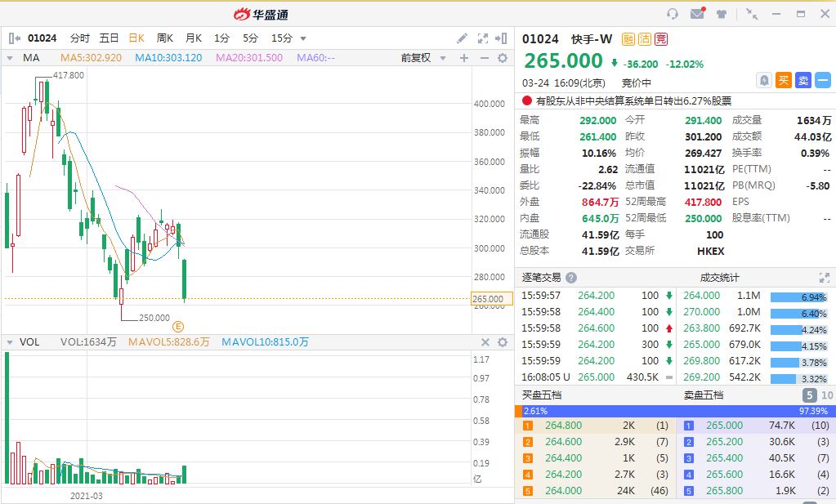Collapse the left sidebar panel
The height and width of the screenshot is (504, 836).
tap(14, 38)
